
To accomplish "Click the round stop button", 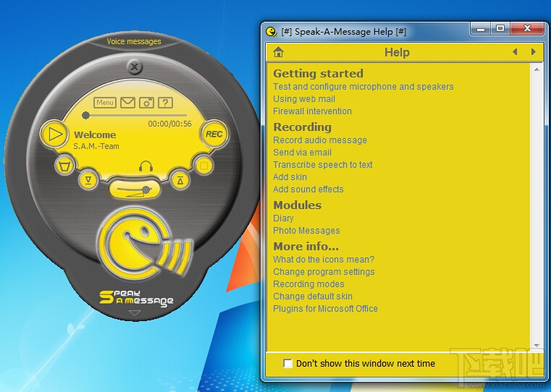I will tap(203, 166).
